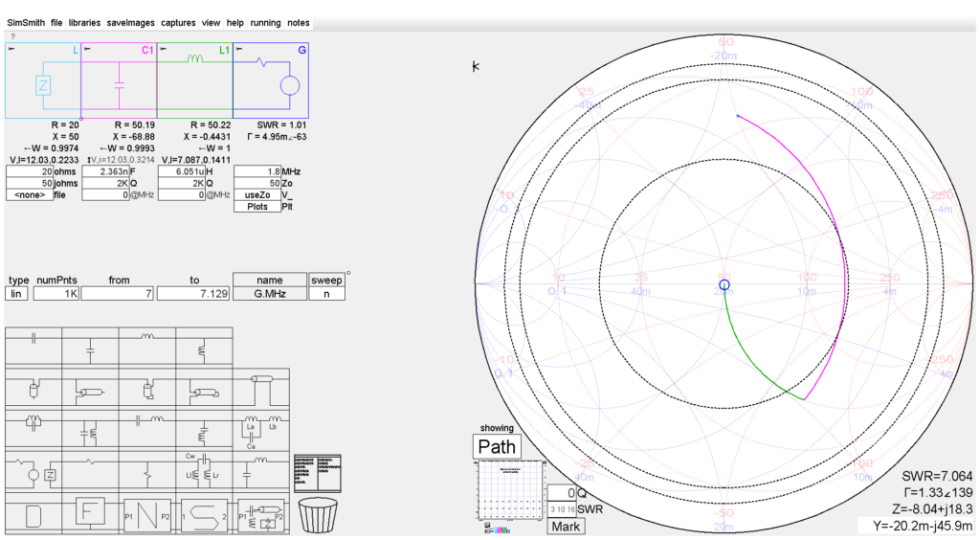Open the libraries menu
This screenshot has height=540, width=980.
click(x=84, y=23)
